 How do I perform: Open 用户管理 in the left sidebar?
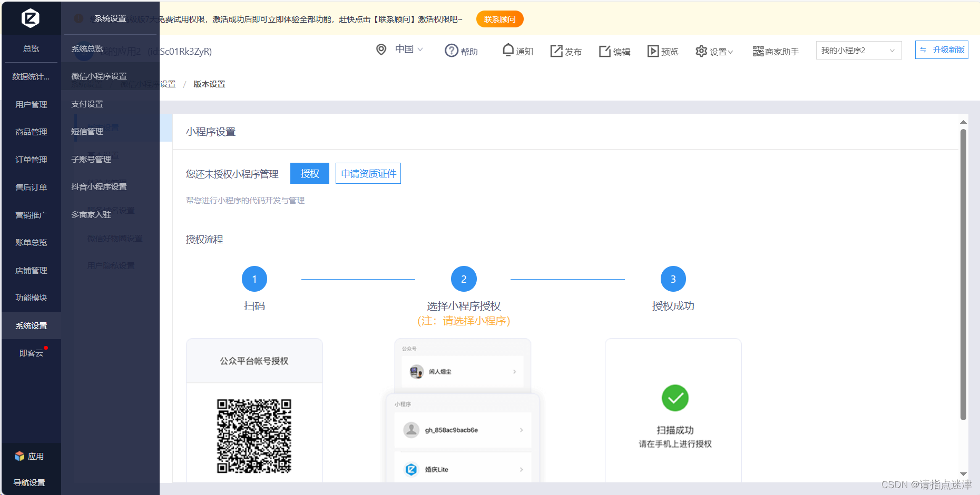click(x=31, y=104)
